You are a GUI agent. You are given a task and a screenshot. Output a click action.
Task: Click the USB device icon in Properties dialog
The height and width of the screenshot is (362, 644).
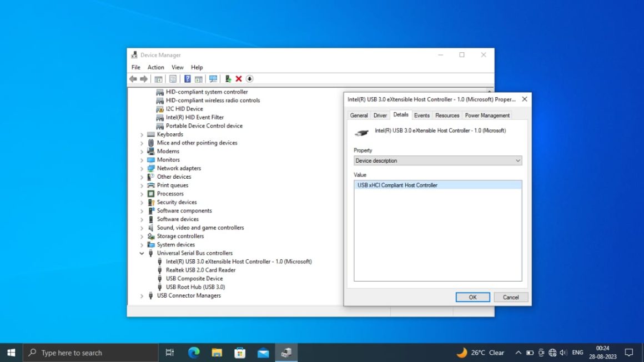click(x=361, y=132)
